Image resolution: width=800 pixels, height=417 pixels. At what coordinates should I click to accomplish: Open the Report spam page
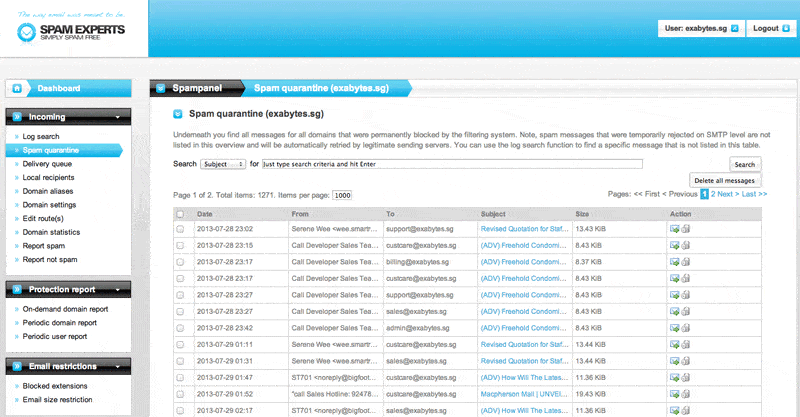click(44, 246)
